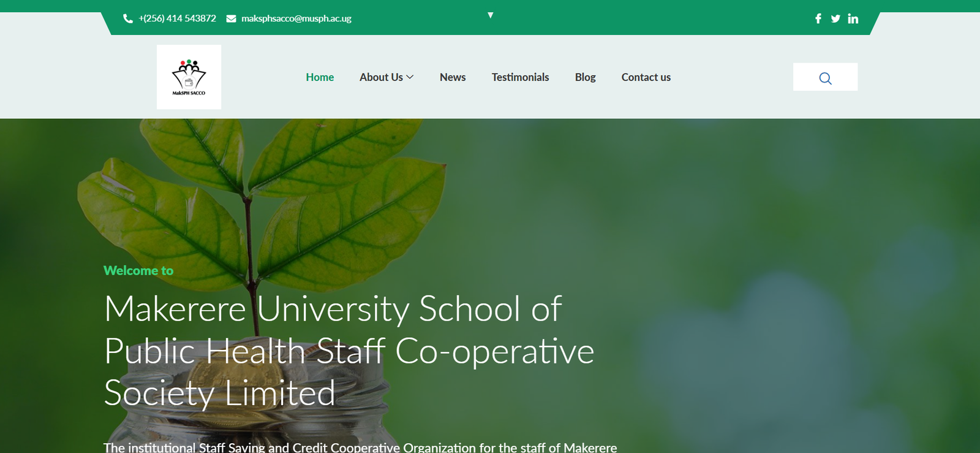Open search with the magnifier icon
Viewport: 980px width, 453px height.
pyautogui.click(x=825, y=77)
